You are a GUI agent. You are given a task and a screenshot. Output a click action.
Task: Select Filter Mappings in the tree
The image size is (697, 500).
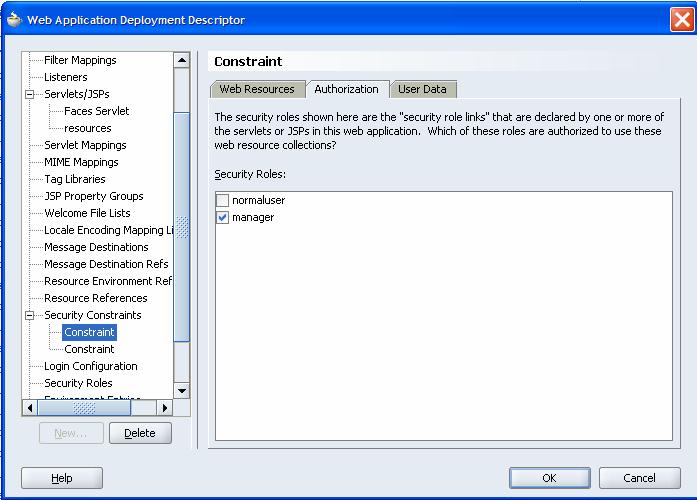click(80, 60)
